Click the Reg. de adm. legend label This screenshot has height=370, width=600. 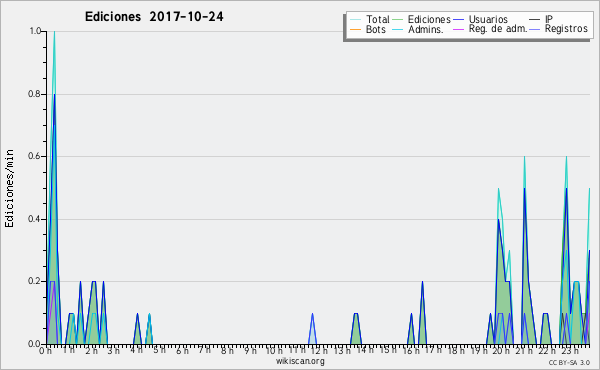(x=498, y=29)
